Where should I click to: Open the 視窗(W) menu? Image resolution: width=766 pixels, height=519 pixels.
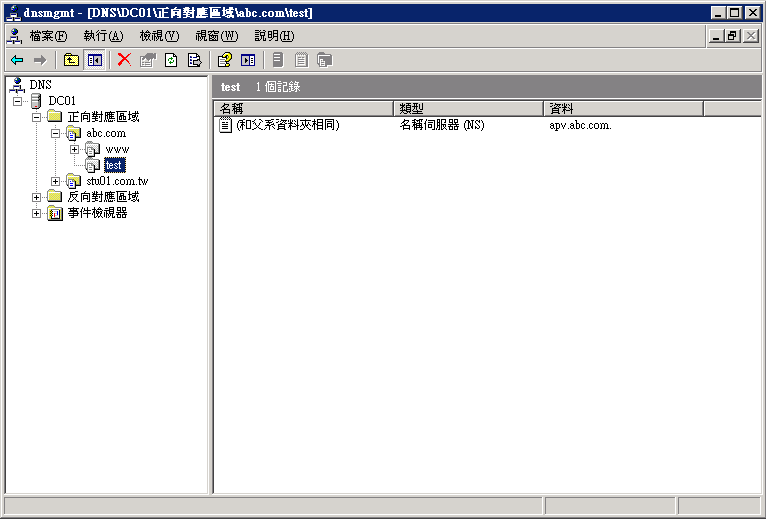[x=216, y=36]
